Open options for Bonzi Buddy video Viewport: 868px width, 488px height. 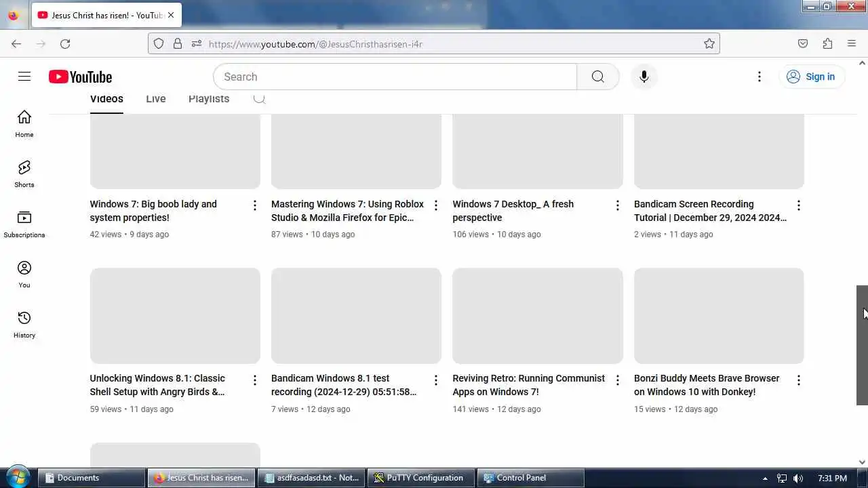[x=799, y=380]
